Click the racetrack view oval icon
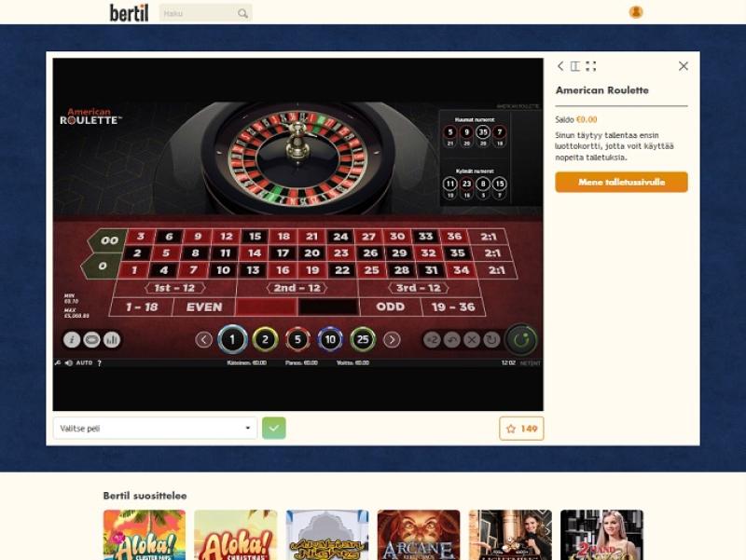746x560 pixels. [91, 340]
